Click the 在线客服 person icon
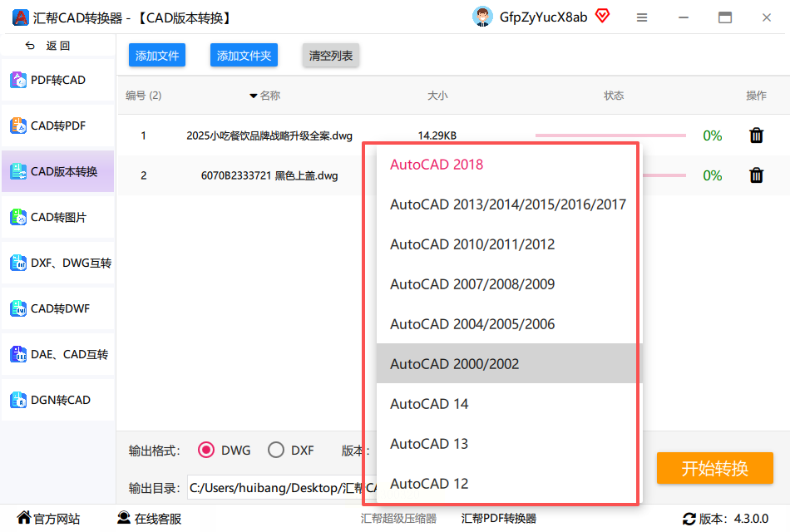790x532 pixels. pos(124,517)
